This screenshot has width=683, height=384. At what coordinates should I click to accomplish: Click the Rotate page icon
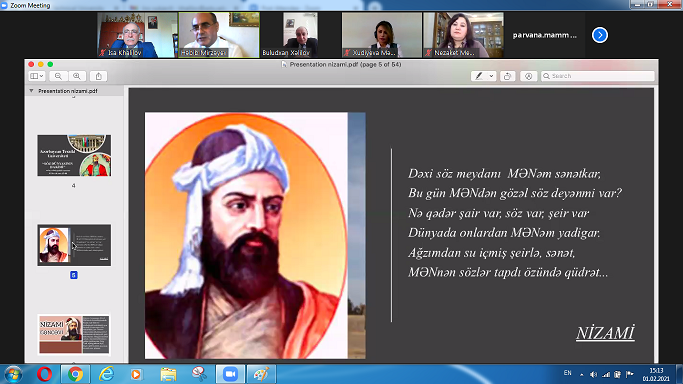click(507, 76)
